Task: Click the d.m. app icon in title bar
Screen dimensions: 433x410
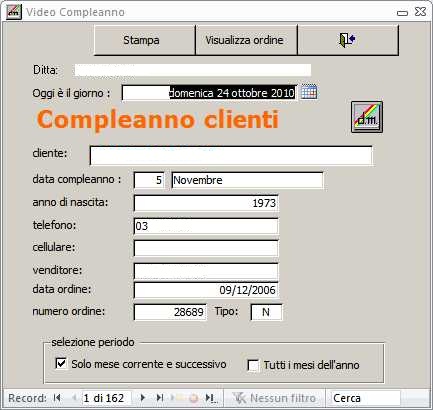Action: pyautogui.click(x=14, y=12)
